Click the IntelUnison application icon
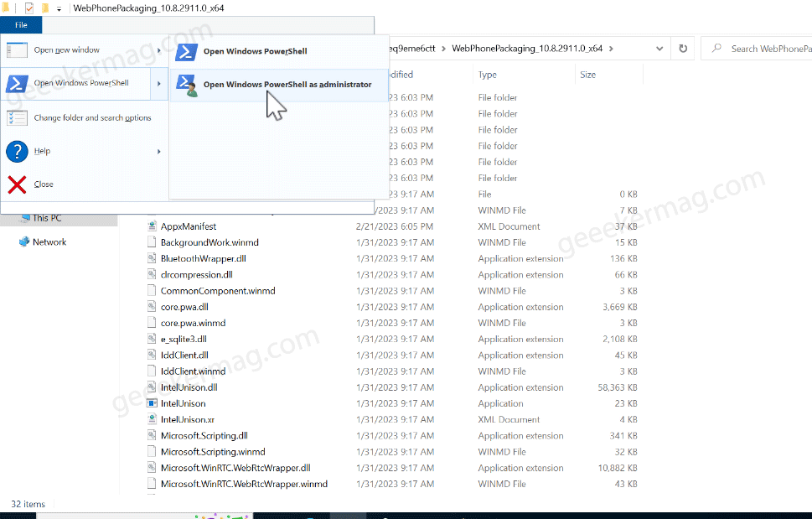Screen dimensions: 812x519 (152, 403)
